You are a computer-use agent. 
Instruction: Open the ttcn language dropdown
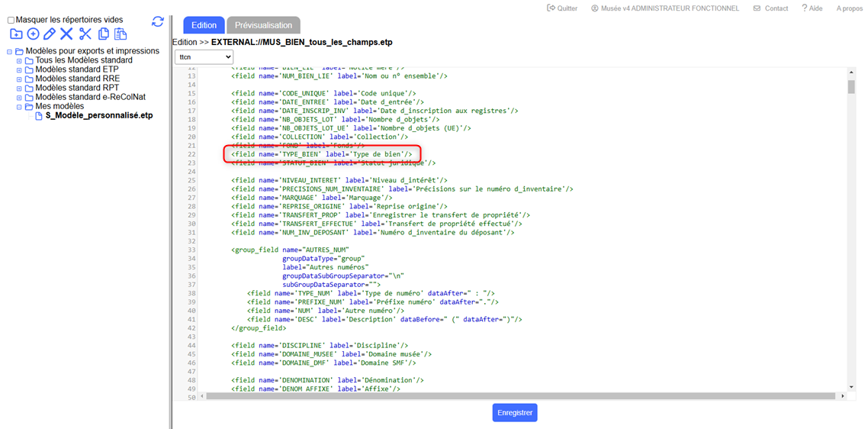204,57
